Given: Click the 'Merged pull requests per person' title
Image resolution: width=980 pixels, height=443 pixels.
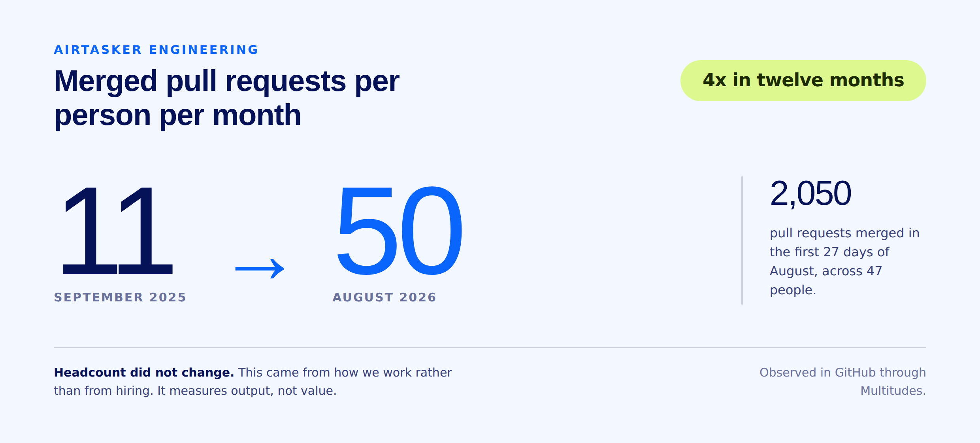Looking at the screenshot, I should click(226, 98).
